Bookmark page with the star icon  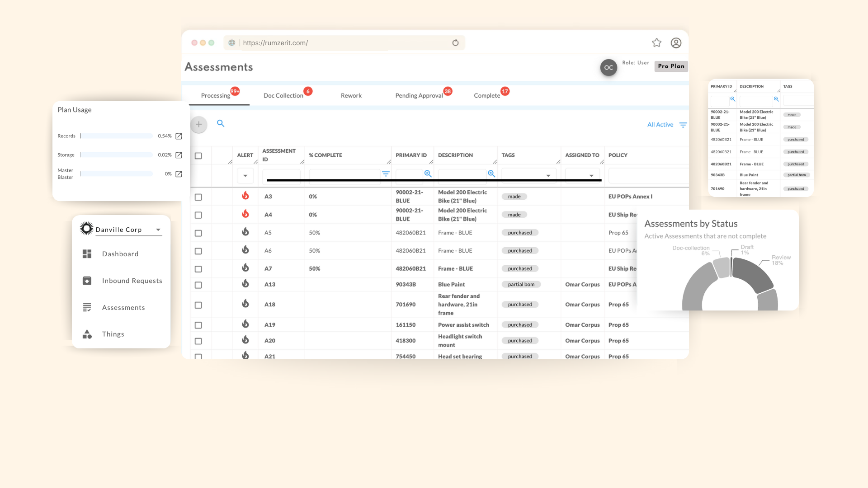pyautogui.click(x=656, y=42)
